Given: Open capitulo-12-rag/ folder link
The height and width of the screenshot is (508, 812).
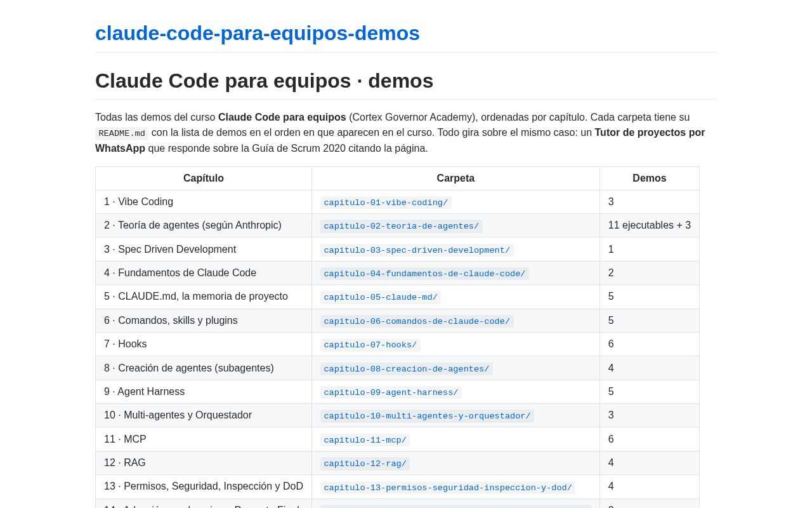Looking at the screenshot, I should point(365,464).
